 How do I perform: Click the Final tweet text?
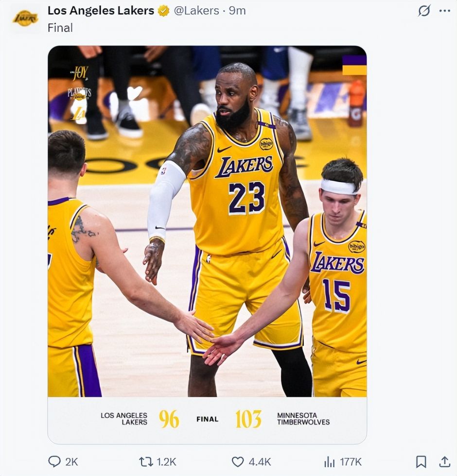(60, 28)
